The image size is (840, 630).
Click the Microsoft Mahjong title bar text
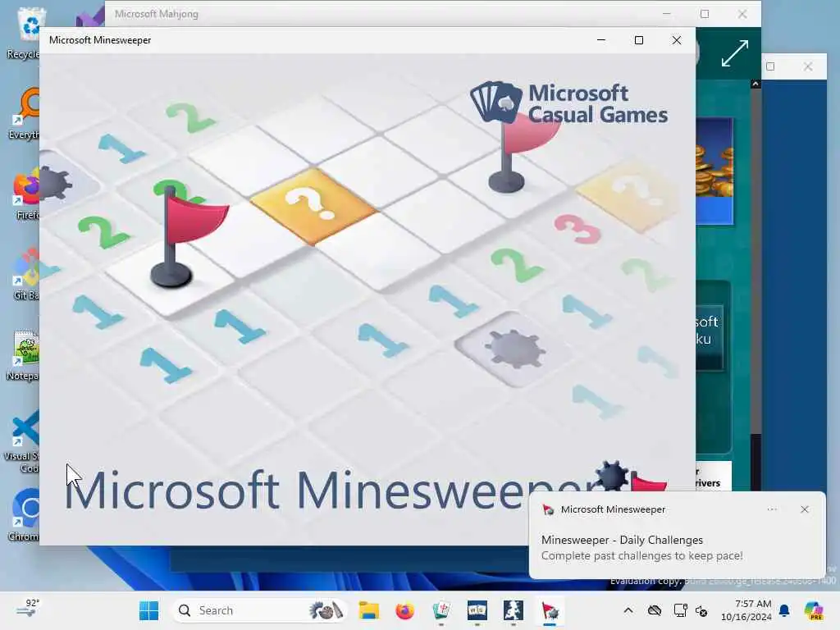(x=157, y=14)
